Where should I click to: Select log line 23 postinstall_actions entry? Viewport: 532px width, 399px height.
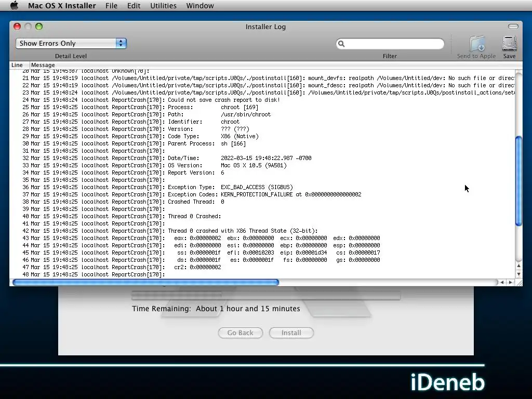262,92
